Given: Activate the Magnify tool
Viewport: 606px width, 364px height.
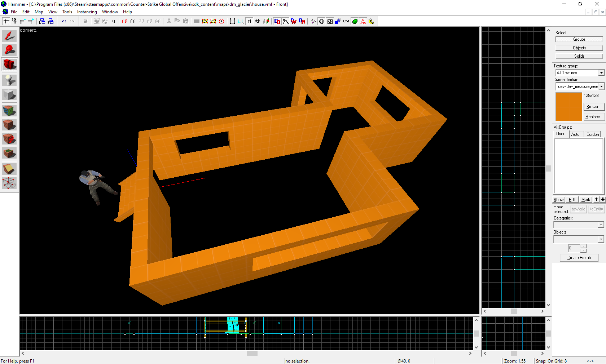Looking at the screenshot, I should (x=9, y=50).
